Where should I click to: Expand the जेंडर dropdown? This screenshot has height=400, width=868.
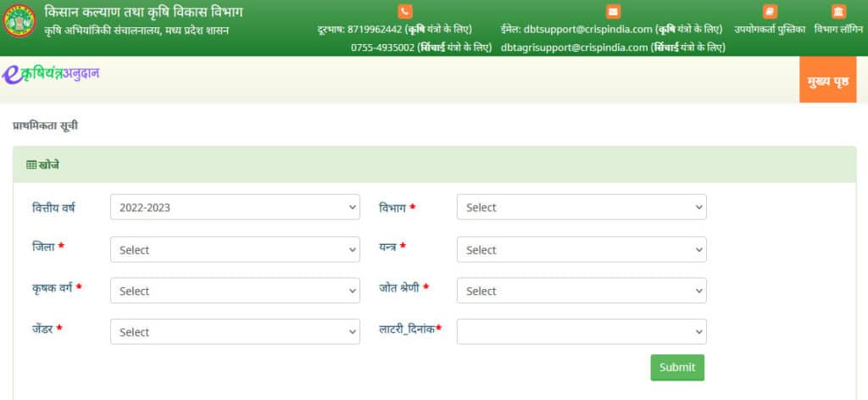[235, 331]
